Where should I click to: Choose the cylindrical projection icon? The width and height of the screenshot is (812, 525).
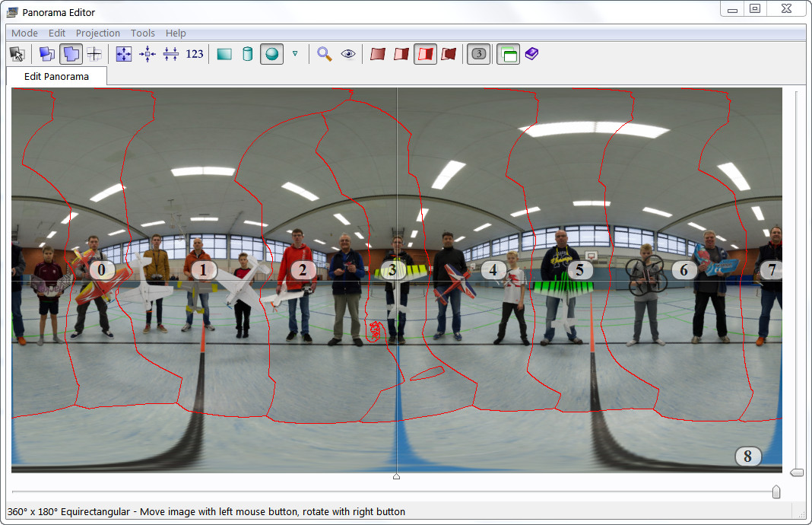tap(247, 54)
